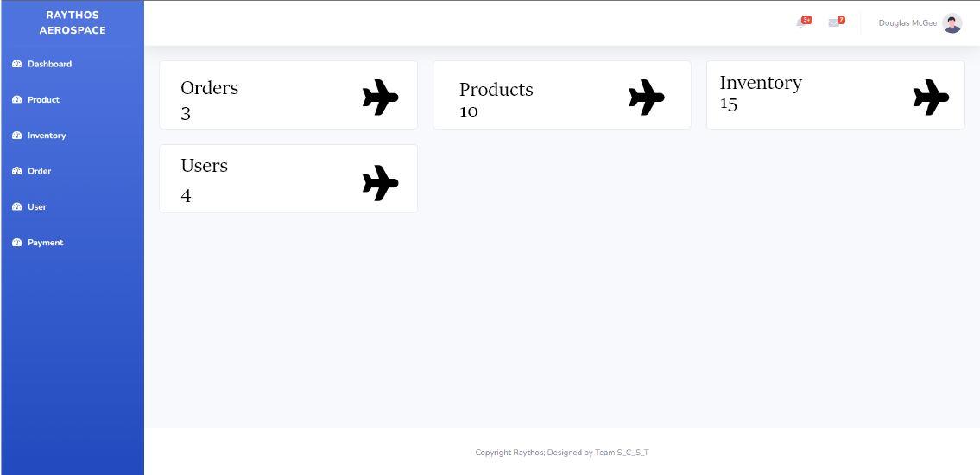
Task: Select the Inventory summary card
Action: click(836, 95)
